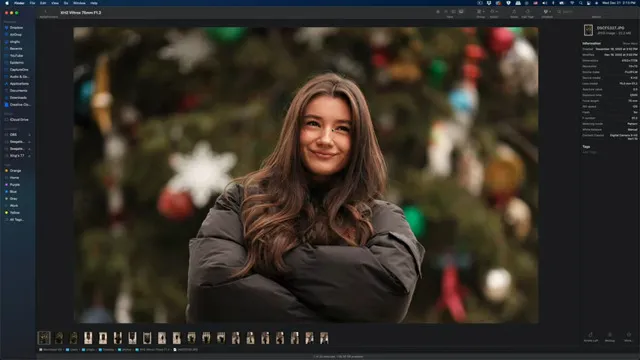Eject the OBS volume in sidebar
The width and height of the screenshot is (640, 360).
click(29, 135)
